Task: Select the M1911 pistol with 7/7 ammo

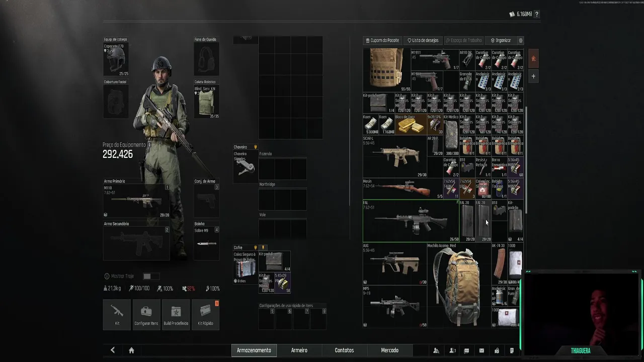Action: (427, 81)
